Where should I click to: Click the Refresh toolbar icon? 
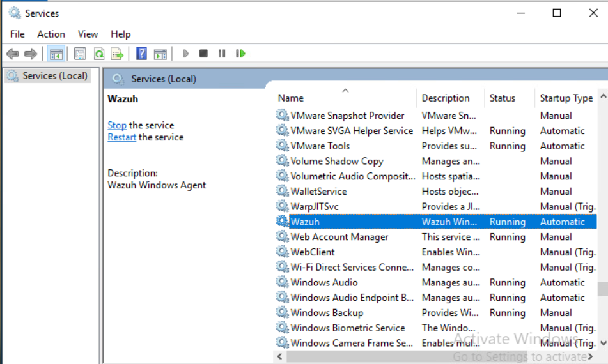coord(99,54)
